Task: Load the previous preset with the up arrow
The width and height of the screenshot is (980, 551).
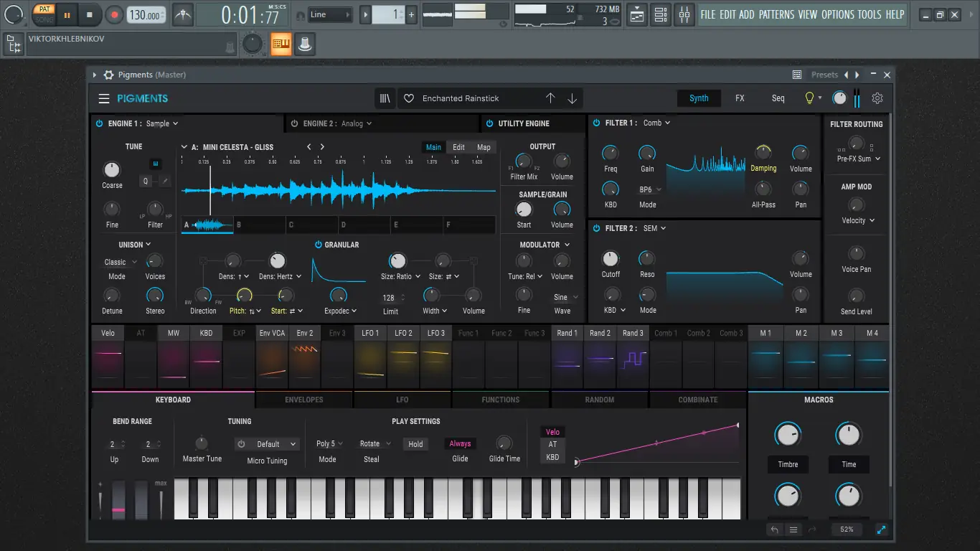Action: tap(550, 98)
